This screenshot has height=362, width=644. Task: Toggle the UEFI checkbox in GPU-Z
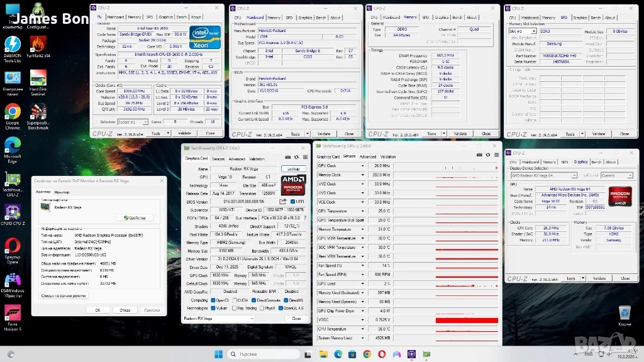click(292, 201)
